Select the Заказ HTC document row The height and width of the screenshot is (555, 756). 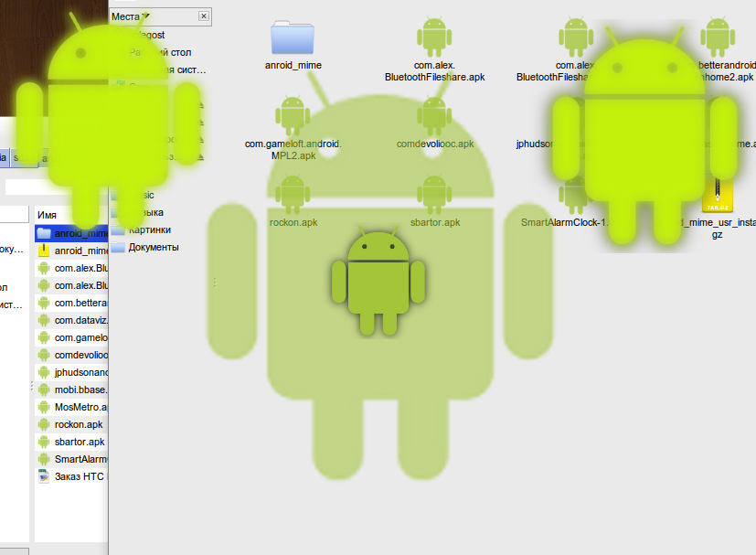click(x=72, y=476)
